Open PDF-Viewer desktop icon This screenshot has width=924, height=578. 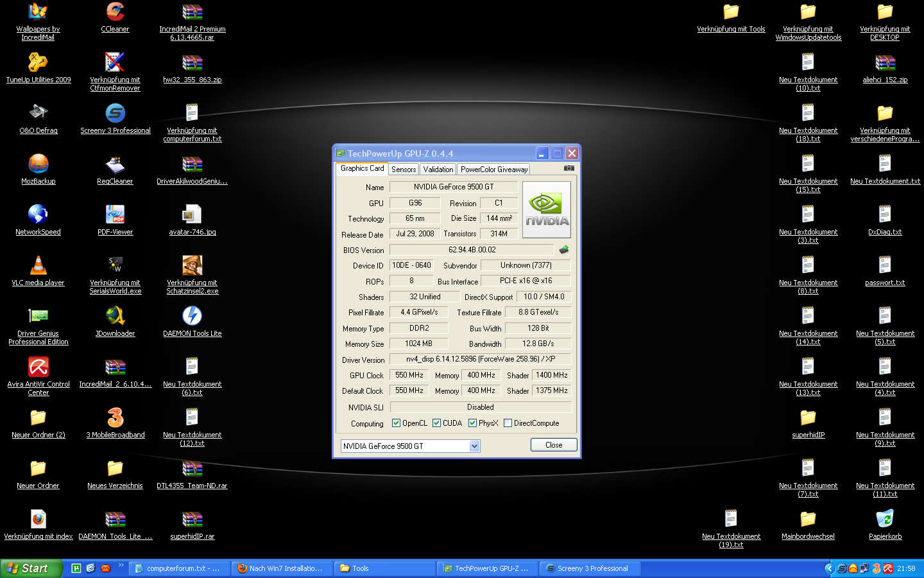(115, 220)
